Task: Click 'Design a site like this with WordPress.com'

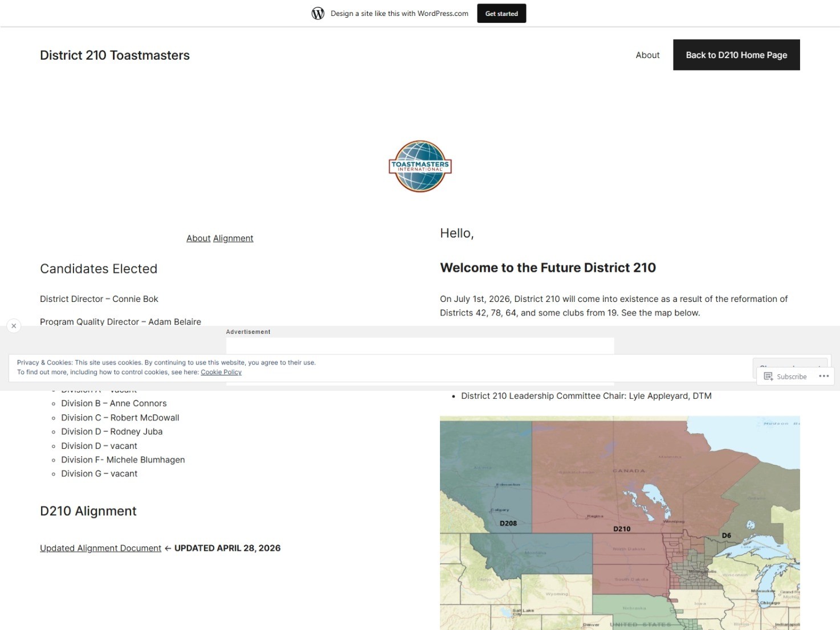Action: pyautogui.click(x=399, y=14)
